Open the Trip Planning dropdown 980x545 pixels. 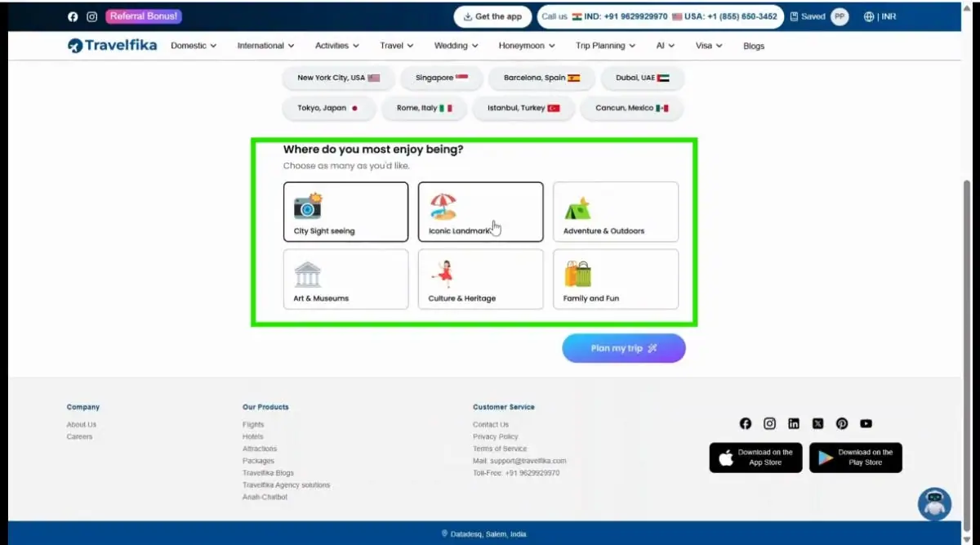click(605, 46)
